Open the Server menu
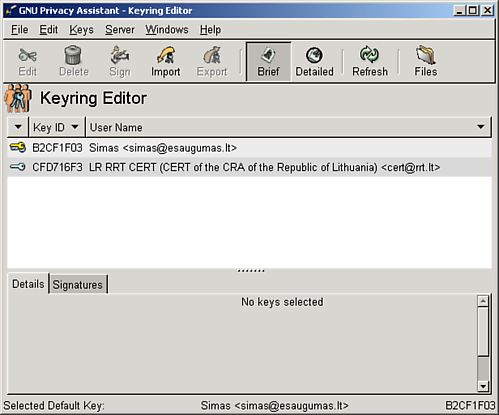Screen dimensions: 499x415 (x=120, y=30)
